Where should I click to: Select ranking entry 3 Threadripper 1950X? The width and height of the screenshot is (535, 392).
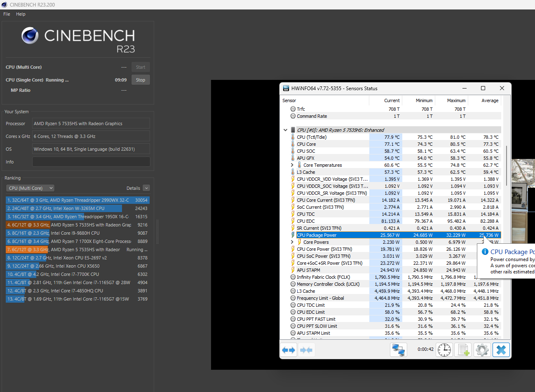click(x=77, y=217)
